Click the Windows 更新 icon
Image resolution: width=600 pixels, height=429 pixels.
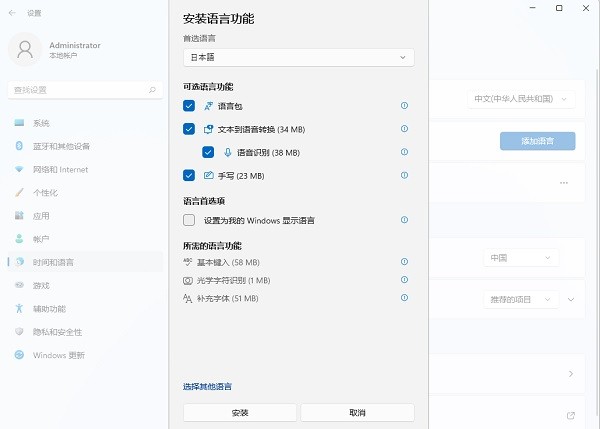19,355
